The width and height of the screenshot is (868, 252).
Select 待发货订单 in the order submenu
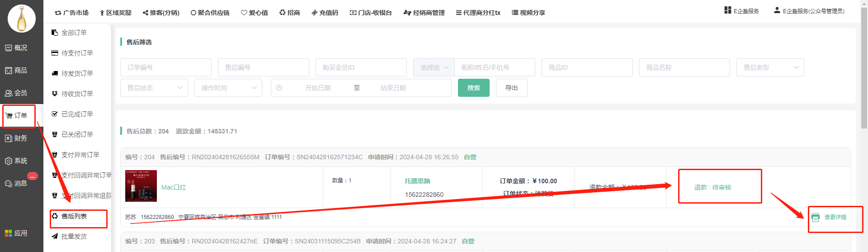(x=77, y=73)
